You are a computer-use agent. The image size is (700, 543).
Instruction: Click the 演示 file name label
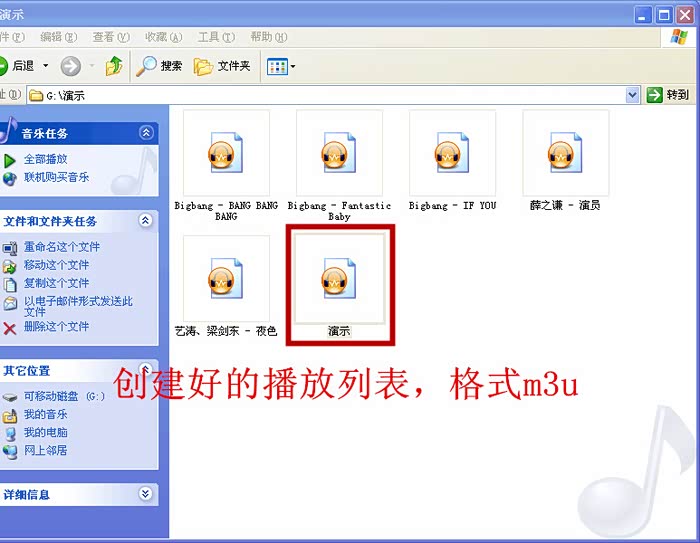(x=339, y=331)
